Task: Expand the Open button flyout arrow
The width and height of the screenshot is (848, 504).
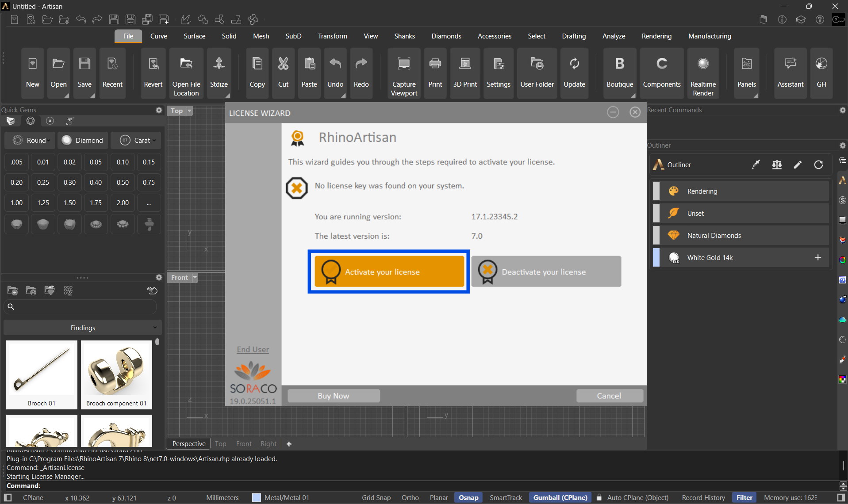Action: point(67,95)
